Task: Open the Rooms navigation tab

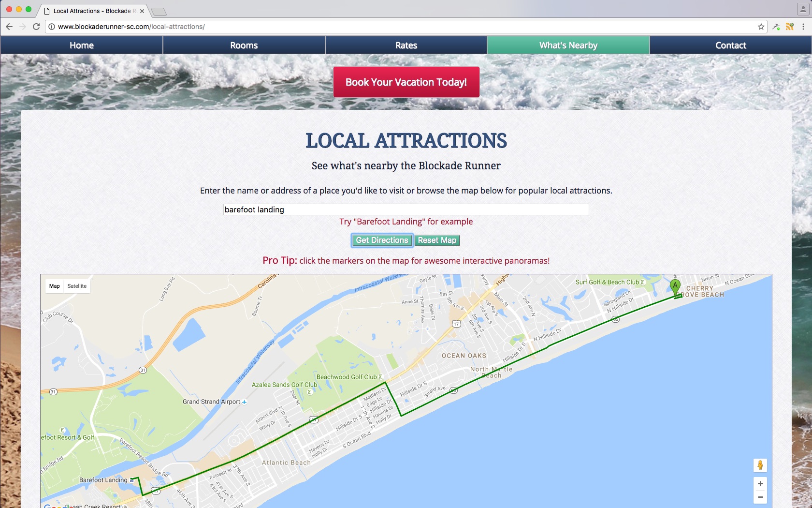Action: point(244,45)
